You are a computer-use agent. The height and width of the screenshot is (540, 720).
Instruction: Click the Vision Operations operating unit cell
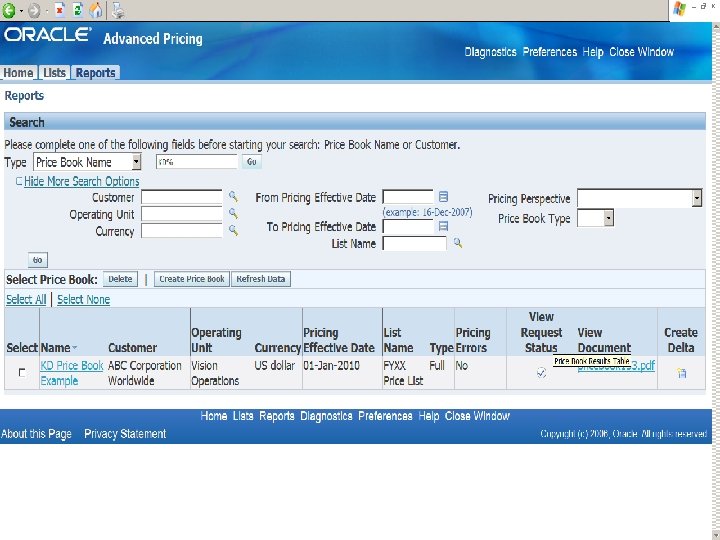(215, 373)
